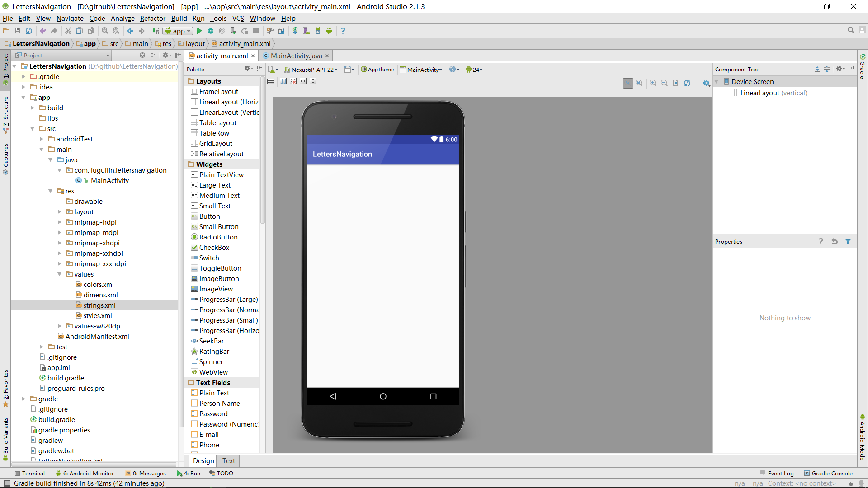This screenshot has width=868, height=488.
Task: Zoom in on the layout preview
Action: pos(653,83)
